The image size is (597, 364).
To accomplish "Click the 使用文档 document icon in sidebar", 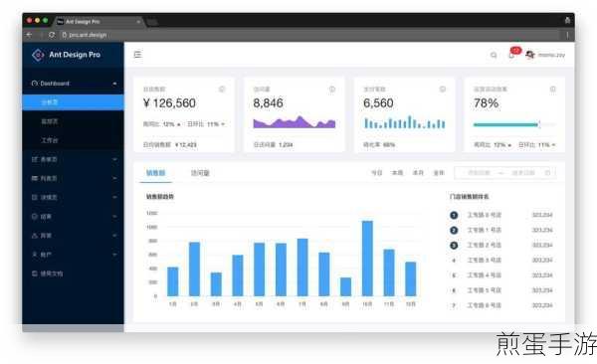I will click(x=35, y=273).
